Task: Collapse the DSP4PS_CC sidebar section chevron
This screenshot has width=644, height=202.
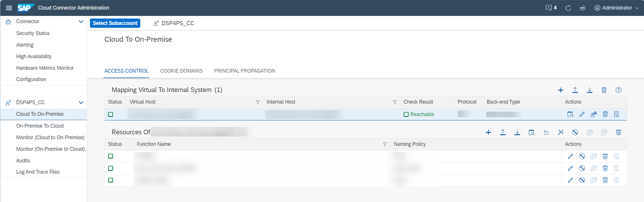Action: click(81, 102)
